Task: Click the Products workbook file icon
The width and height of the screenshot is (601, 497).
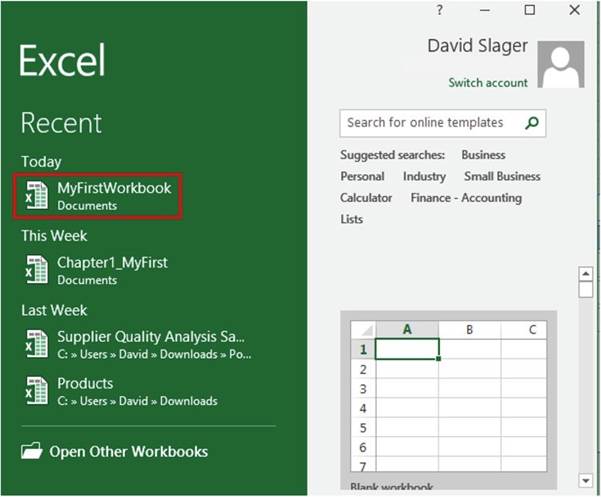Action: tap(36, 391)
